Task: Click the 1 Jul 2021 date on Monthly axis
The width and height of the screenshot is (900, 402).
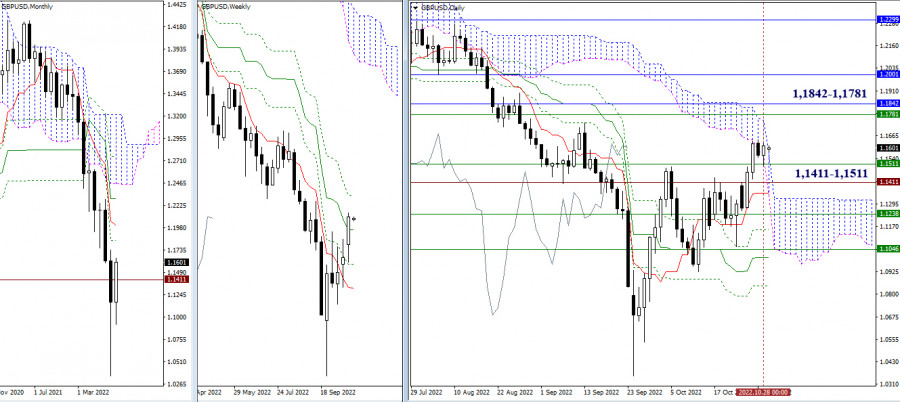Action: pos(48,392)
